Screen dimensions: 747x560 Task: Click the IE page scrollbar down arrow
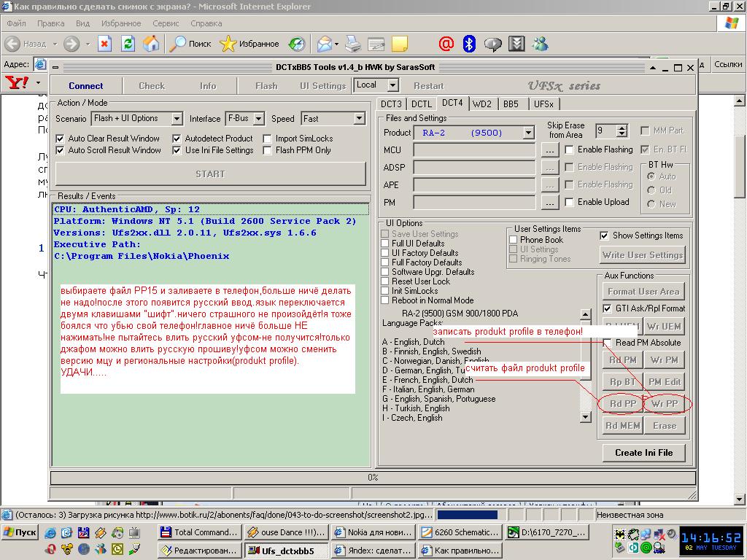pyautogui.click(x=739, y=499)
